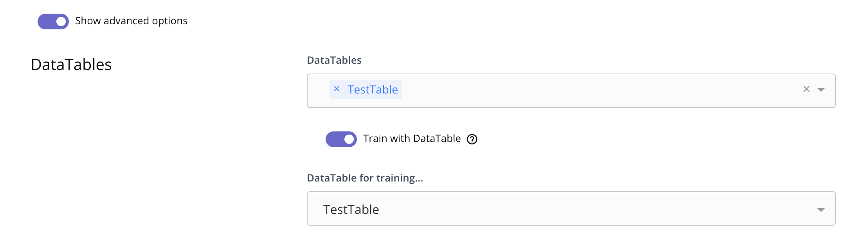Disable the Train with DataTable switch

pos(341,139)
